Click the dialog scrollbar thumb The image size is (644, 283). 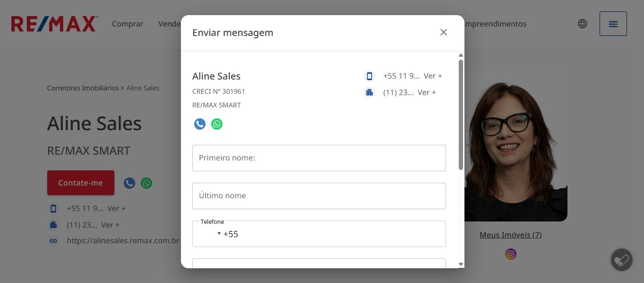click(x=461, y=115)
